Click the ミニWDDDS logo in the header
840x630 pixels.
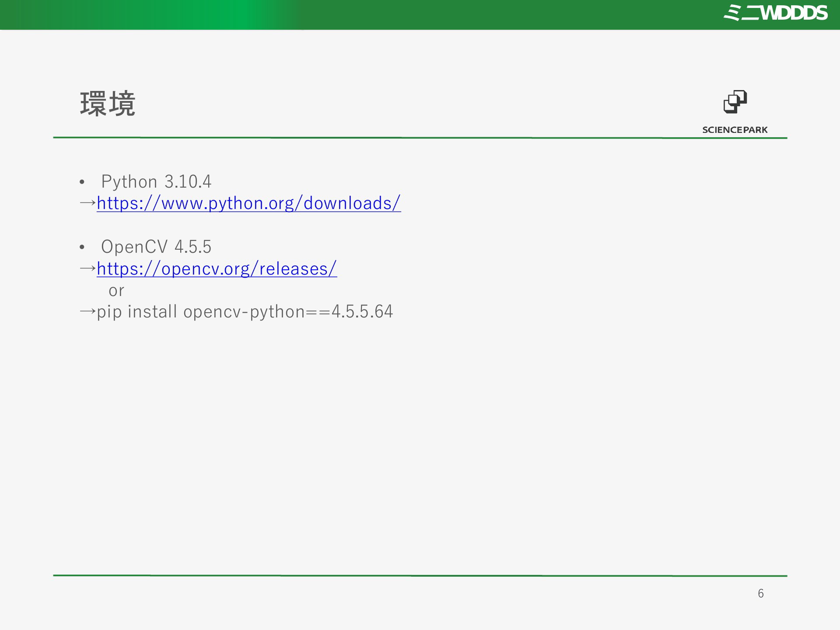point(775,13)
